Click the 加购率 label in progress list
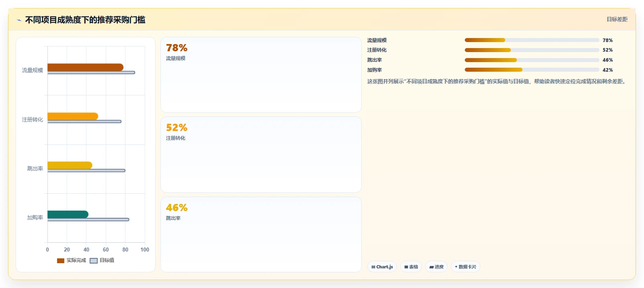The height and width of the screenshot is (288, 644). click(375, 70)
